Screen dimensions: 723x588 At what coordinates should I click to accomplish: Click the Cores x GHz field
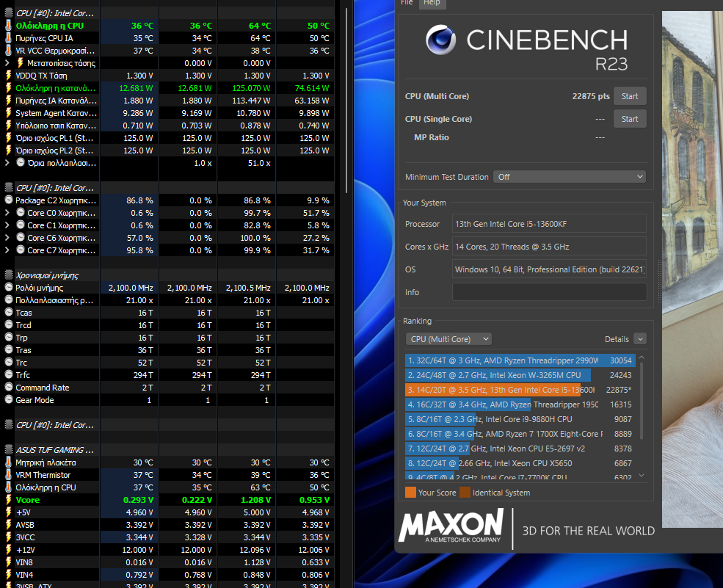pos(549,247)
